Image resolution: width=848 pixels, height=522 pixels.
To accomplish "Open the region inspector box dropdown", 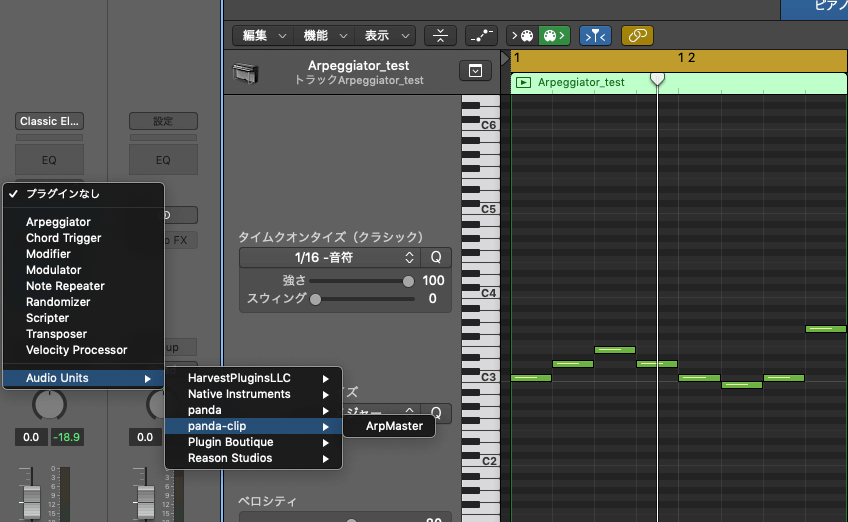I will click(x=475, y=71).
